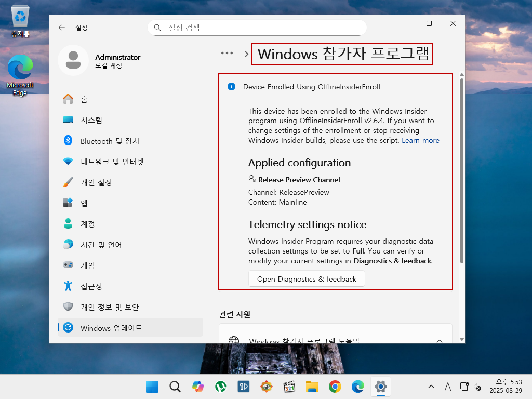Show hidden tray icons chevron
The width and height of the screenshot is (532, 399).
point(431,387)
